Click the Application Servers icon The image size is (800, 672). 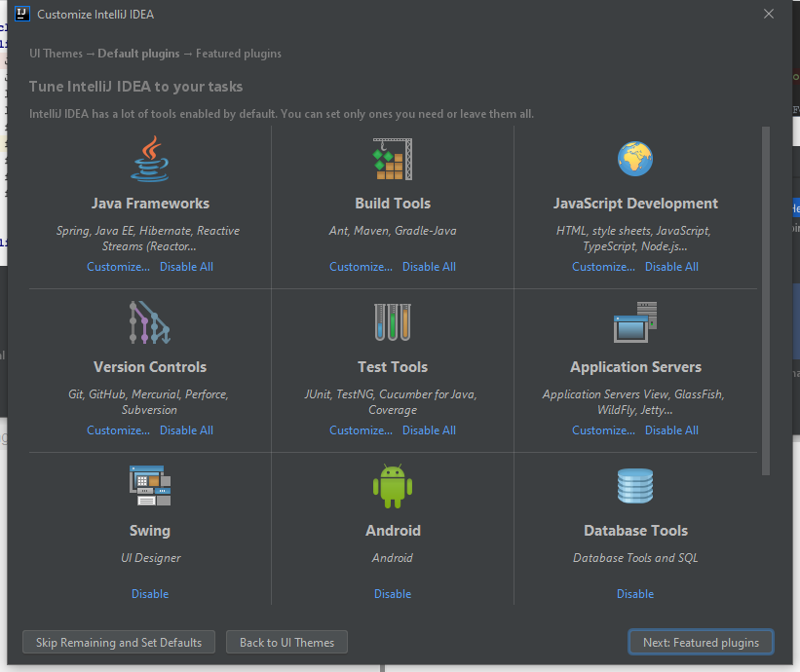[x=635, y=322]
